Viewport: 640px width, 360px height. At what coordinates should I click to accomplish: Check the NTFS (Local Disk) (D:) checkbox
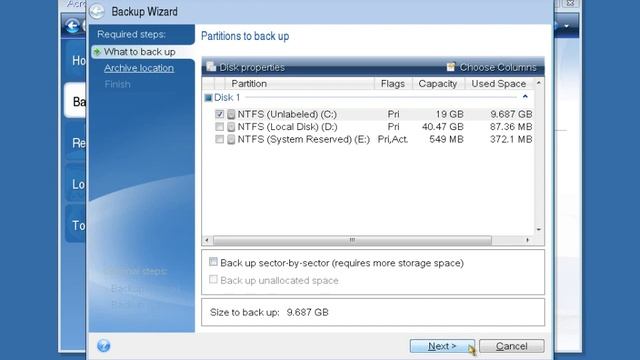(x=220, y=127)
